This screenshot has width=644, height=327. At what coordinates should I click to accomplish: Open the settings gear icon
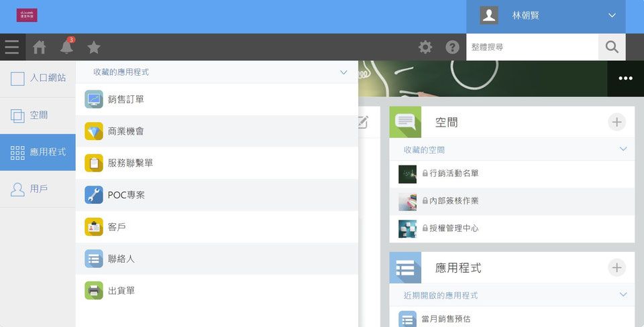click(x=425, y=47)
